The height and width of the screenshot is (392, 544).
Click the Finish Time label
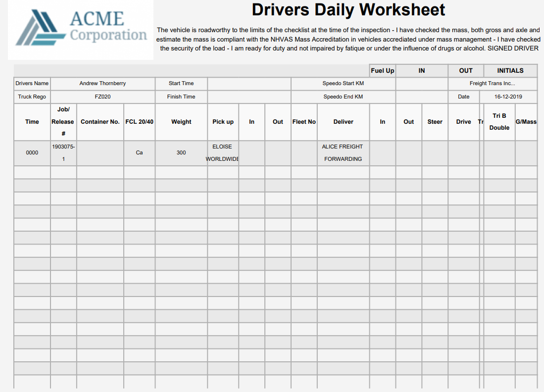click(x=181, y=97)
